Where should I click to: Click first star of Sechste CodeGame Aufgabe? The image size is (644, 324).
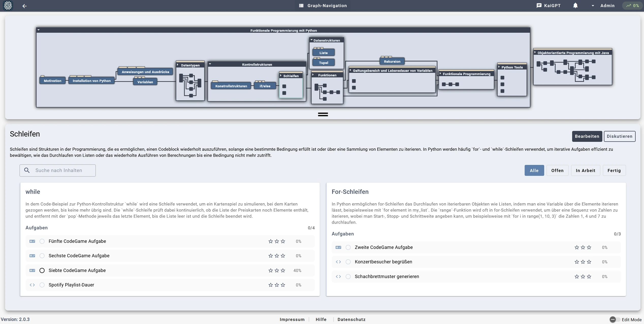point(270,256)
